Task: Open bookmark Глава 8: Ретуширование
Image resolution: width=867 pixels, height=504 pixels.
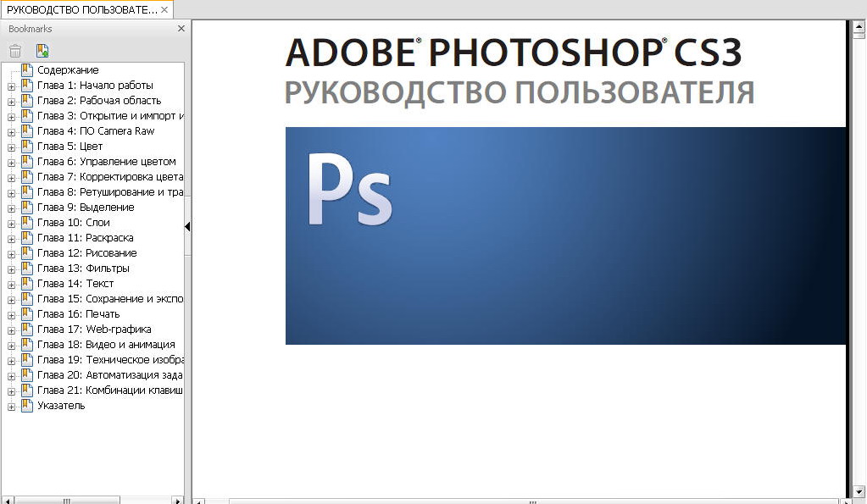Action: (x=110, y=192)
